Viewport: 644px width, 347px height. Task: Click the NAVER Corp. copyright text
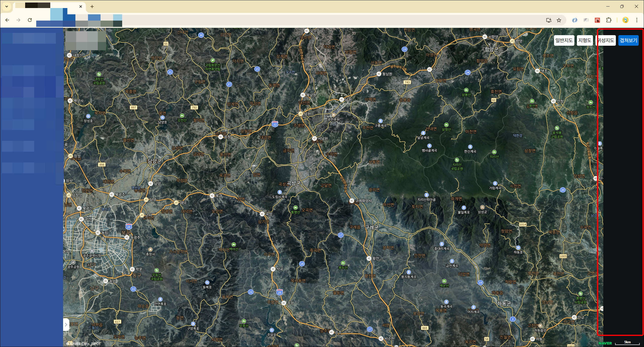pos(83,344)
